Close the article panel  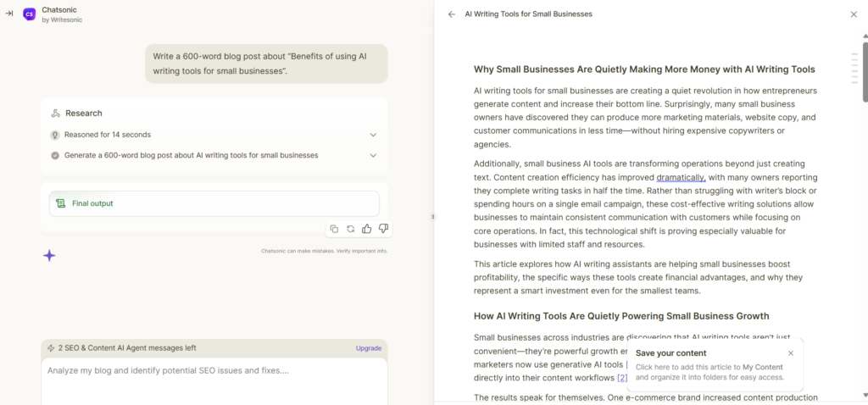(854, 14)
